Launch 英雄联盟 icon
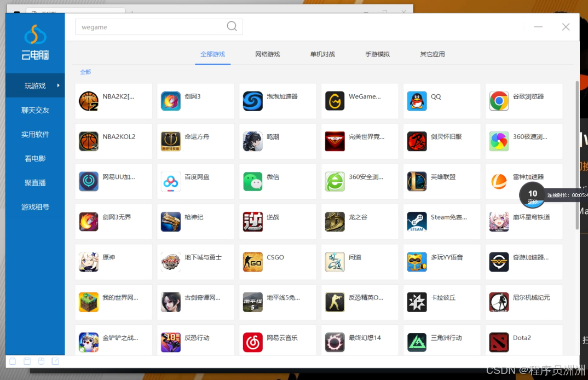This screenshot has height=380, width=588. point(417,181)
